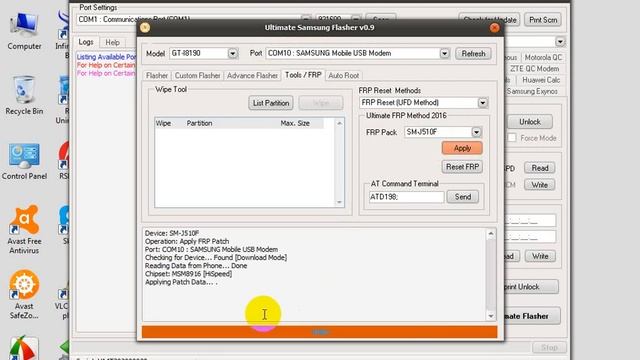Viewport: 640px width, 360px height.
Task: Launch Avast Free Antivirus shortcut
Action: pos(24,230)
